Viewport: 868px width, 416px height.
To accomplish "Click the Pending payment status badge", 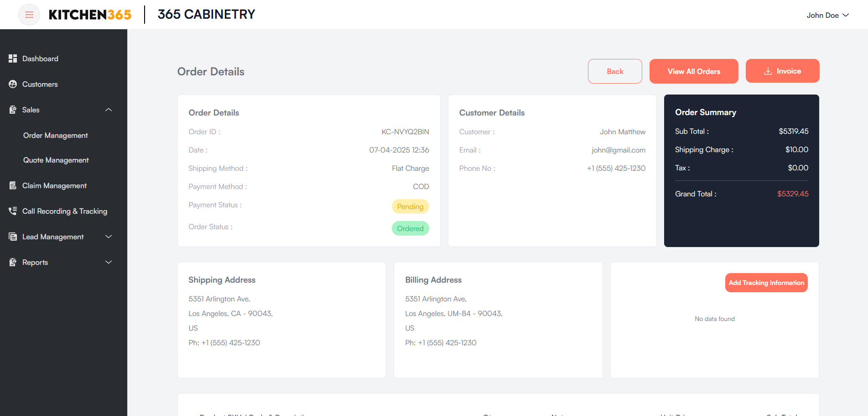I will pos(410,206).
